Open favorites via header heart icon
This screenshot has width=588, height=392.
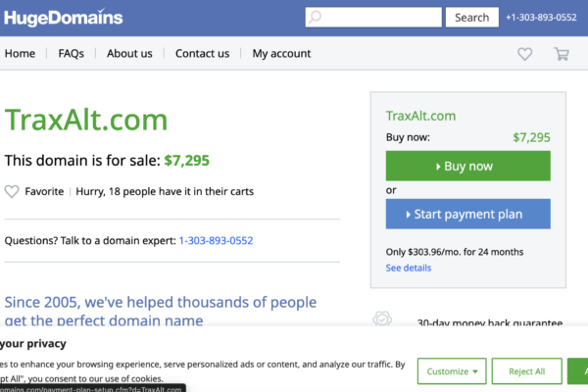[x=525, y=54]
